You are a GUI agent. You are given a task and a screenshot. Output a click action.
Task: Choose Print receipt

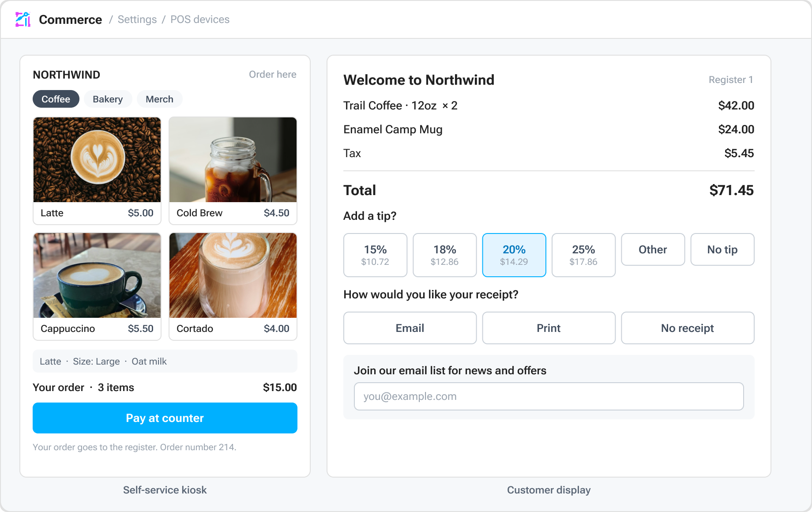coord(549,328)
